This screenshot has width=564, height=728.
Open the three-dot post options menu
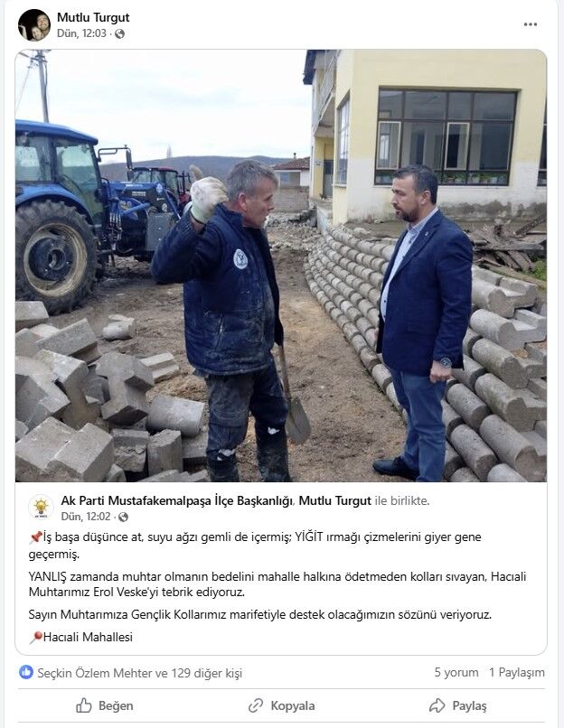coord(530,24)
